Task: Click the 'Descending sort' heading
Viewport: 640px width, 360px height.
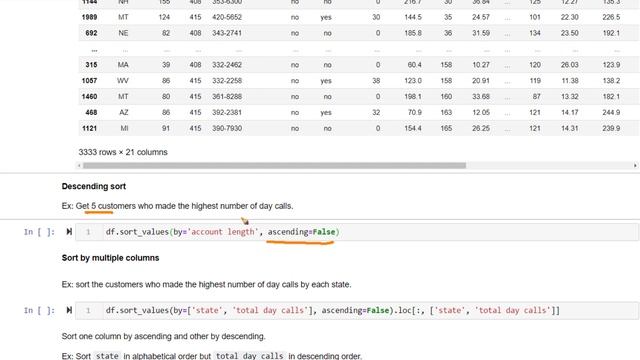Action: click(94, 186)
